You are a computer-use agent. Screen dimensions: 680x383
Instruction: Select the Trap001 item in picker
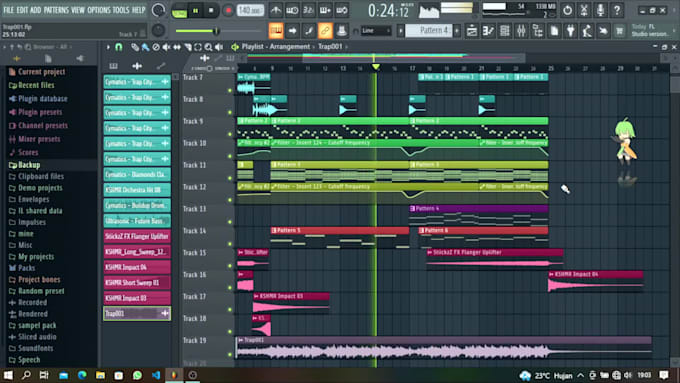(x=137, y=314)
